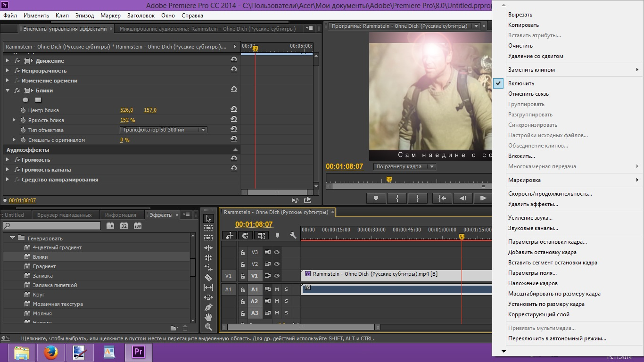The image size is (644, 362).
Task: Choose Копировать in context menu
Action: click(523, 25)
